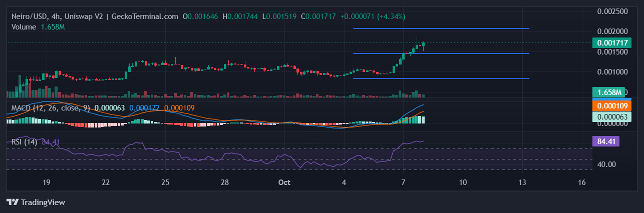This screenshot has width=644, height=213.
Task: Select the lower blue horizontal line below 0.001000
Action: pyautogui.click(x=441, y=78)
